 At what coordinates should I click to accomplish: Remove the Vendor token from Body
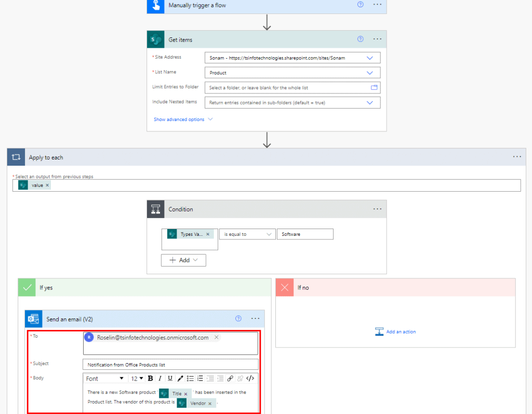210,404
